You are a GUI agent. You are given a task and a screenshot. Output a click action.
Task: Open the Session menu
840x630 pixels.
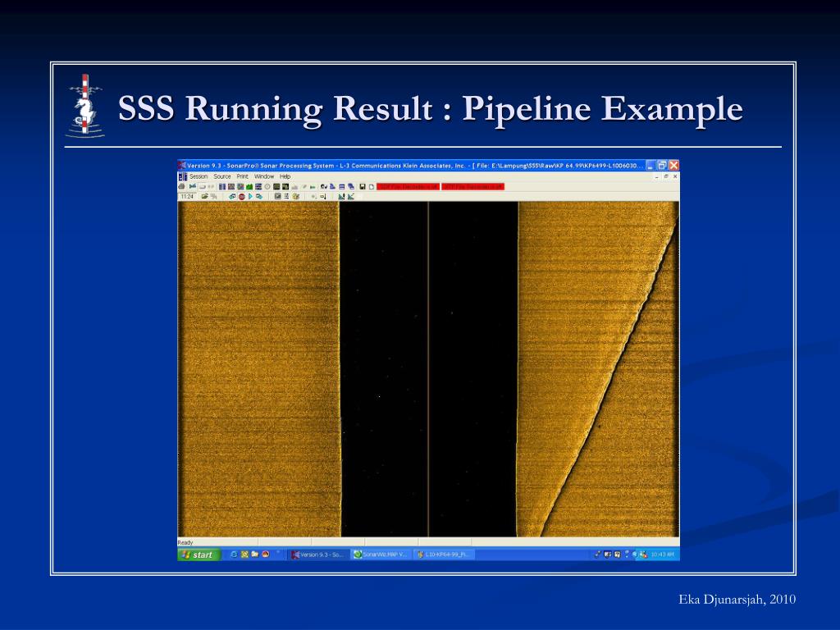point(199,176)
